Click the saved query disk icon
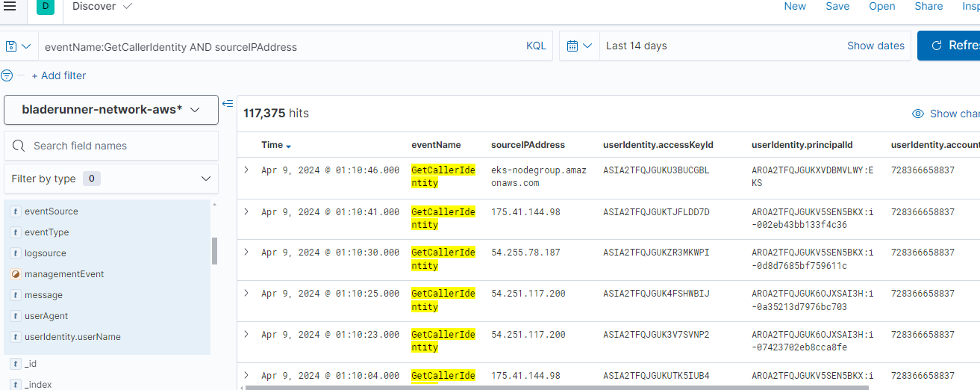The width and height of the screenshot is (980, 390). click(x=12, y=46)
